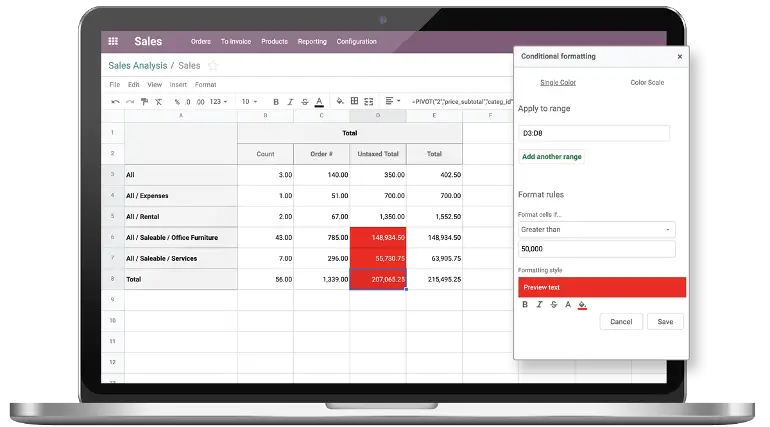Select cell with 148,934.50 in red
Viewport: 770px width, 427px height.
378,238
